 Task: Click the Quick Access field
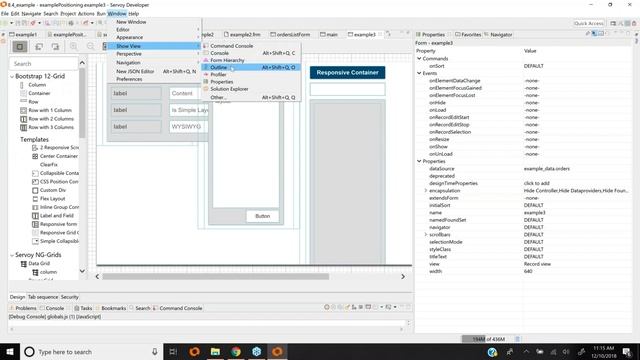tap(589, 24)
